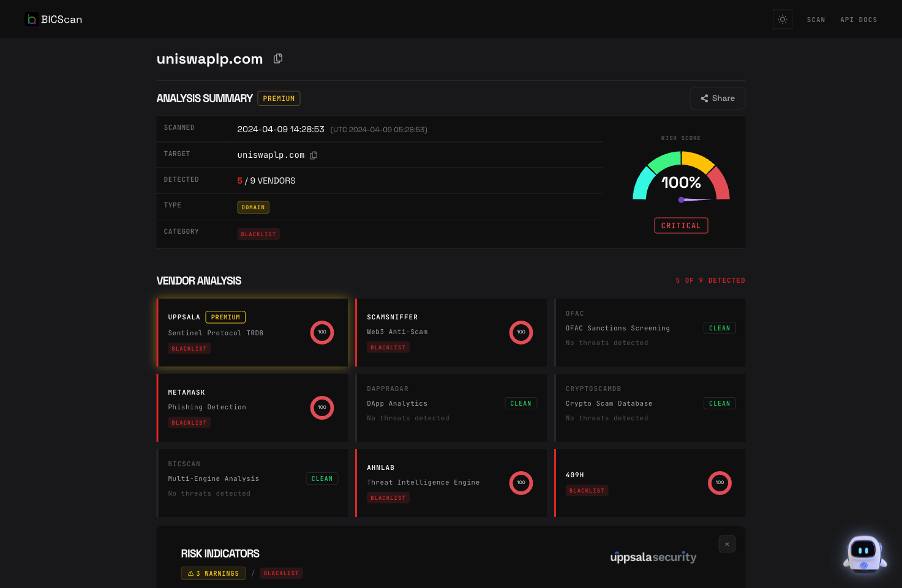902x588 pixels.
Task: Click the OFAC CLEAN status badge
Action: click(720, 329)
